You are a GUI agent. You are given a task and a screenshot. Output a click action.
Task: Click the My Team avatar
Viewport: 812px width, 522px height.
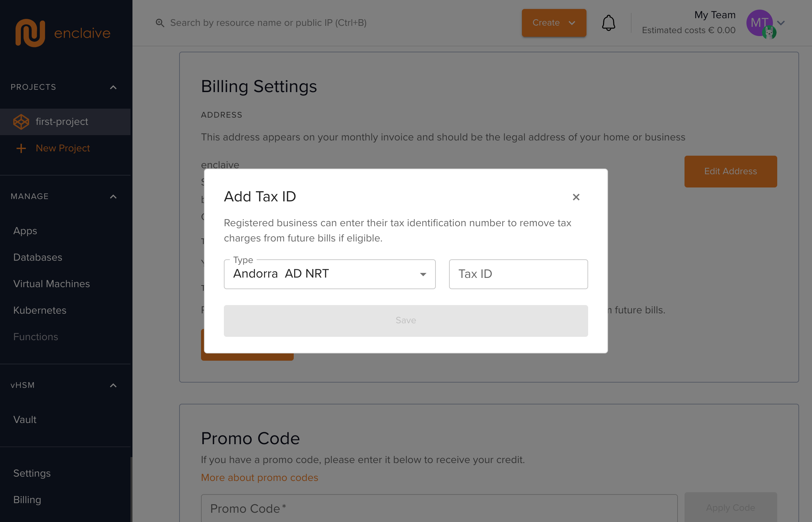(759, 23)
